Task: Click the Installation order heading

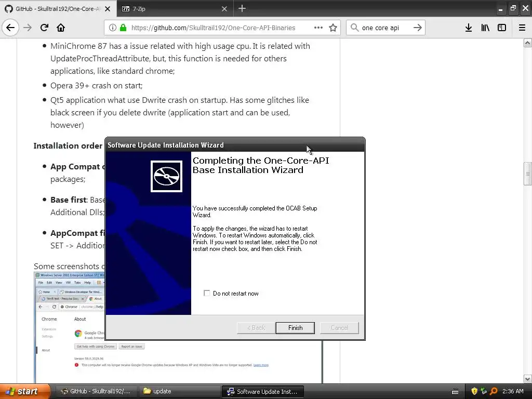Action: point(68,146)
